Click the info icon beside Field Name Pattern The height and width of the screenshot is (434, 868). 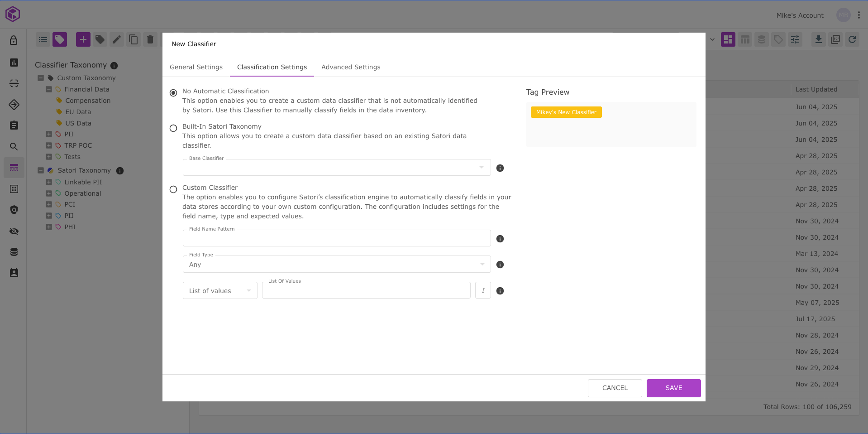coord(500,239)
